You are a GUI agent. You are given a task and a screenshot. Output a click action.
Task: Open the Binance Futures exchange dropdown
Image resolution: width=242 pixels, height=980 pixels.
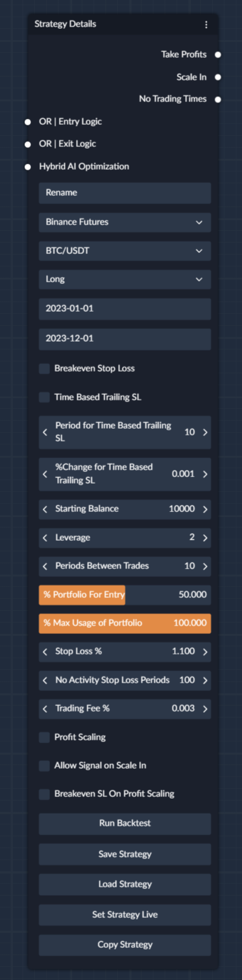click(x=125, y=222)
